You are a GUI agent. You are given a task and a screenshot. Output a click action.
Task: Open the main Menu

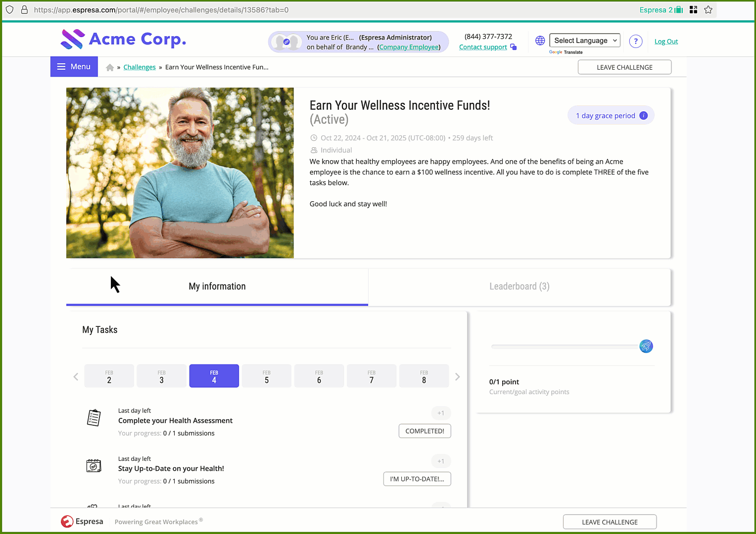click(74, 67)
